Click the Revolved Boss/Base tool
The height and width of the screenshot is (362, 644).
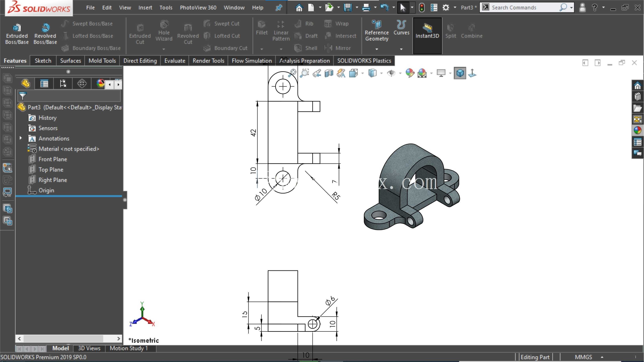[x=45, y=34]
